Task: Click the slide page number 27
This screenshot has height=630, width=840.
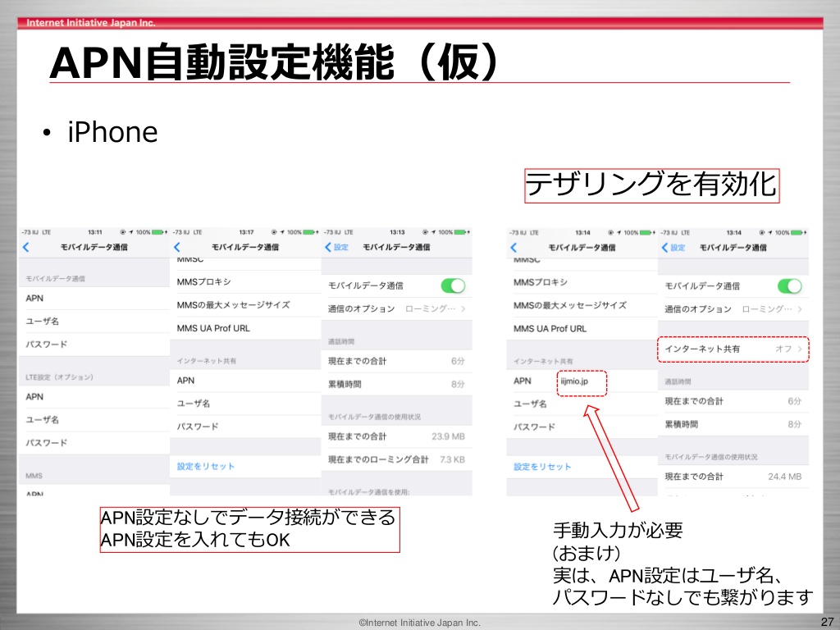Action: pyautogui.click(x=827, y=622)
